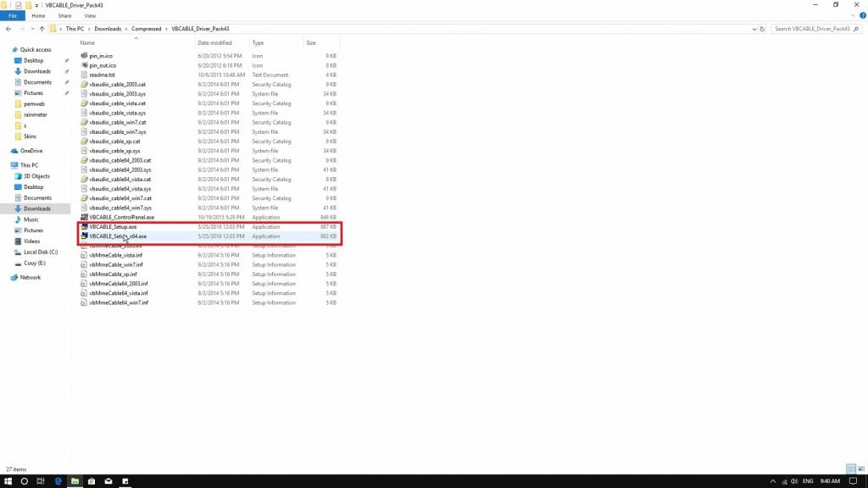Image resolution: width=868 pixels, height=488 pixels.
Task: Select vbaudio_cable_2003.cat file
Action: point(117,85)
